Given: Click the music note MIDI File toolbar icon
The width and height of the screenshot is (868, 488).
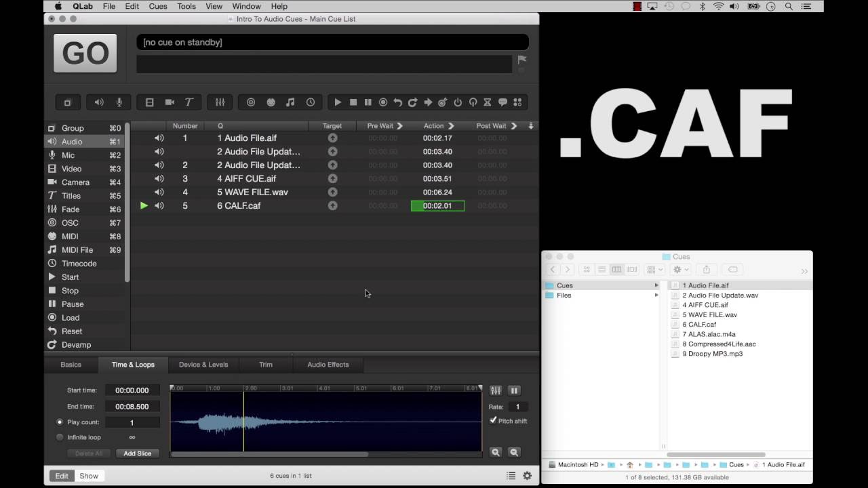Looking at the screenshot, I should click(x=290, y=102).
